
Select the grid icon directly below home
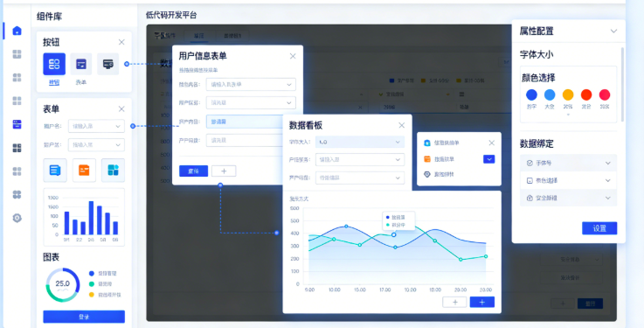pos(17,54)
